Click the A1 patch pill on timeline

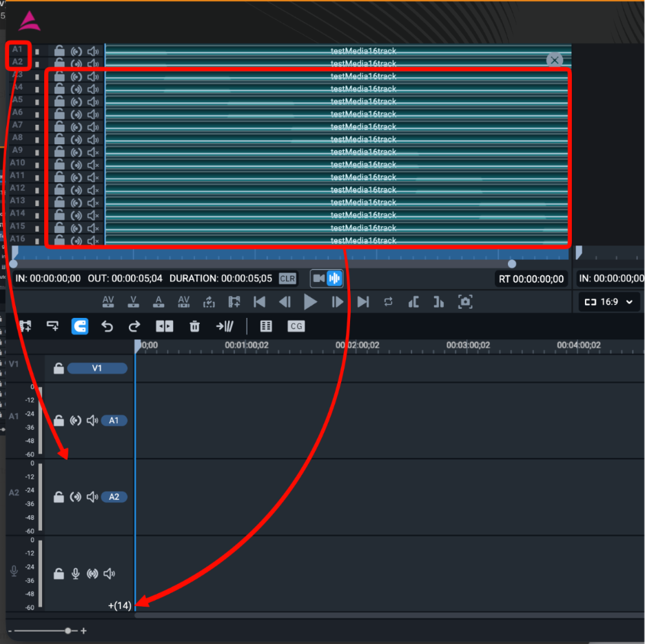click(x=114, y=421)
